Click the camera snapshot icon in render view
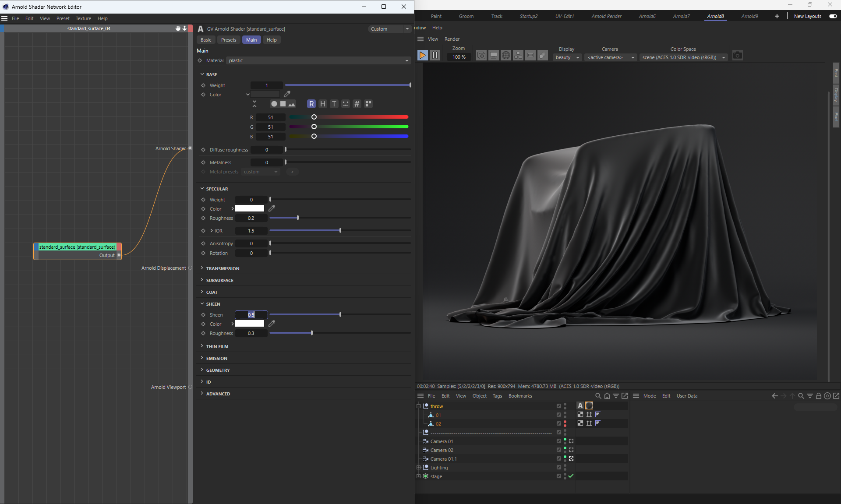 pos(738,56)
